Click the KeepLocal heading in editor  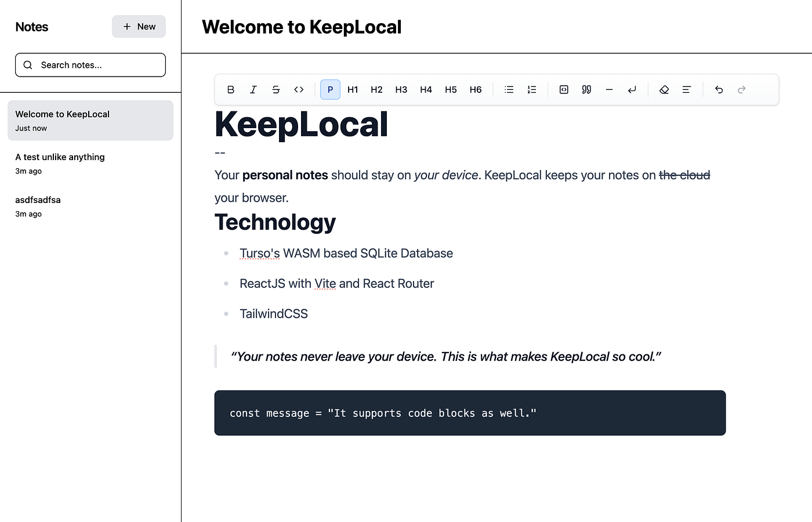[301, 124]
